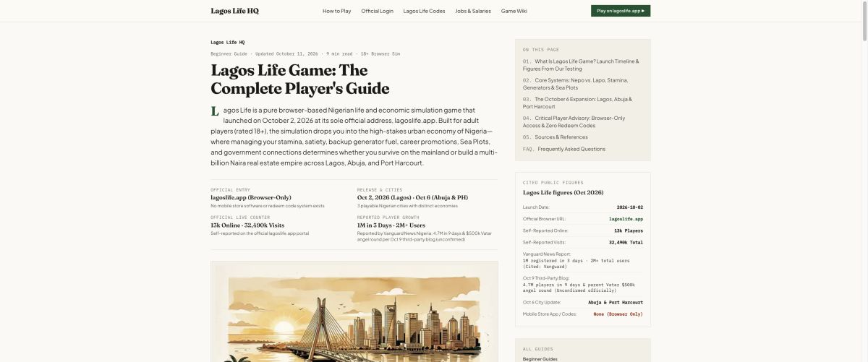
Task: Click the 'Lagos Life HQ' breadcrumb label above title
Action: tap(228, 42)
